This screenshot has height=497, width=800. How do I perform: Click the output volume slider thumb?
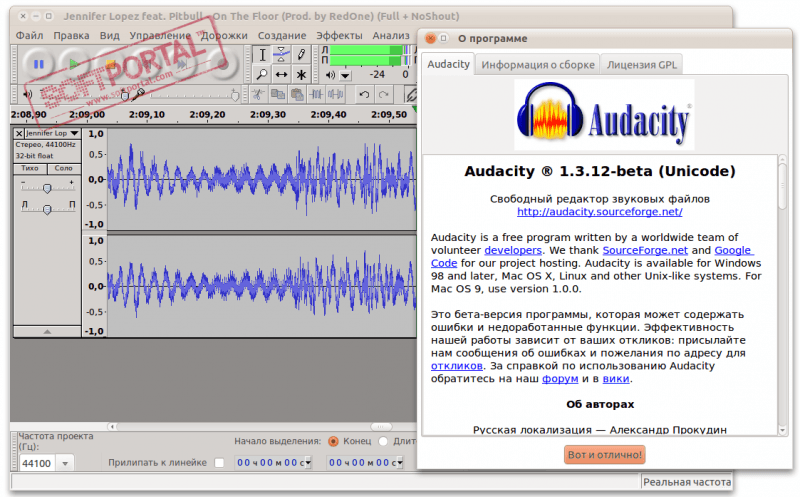pyautogui.click(x=124, y=95)
